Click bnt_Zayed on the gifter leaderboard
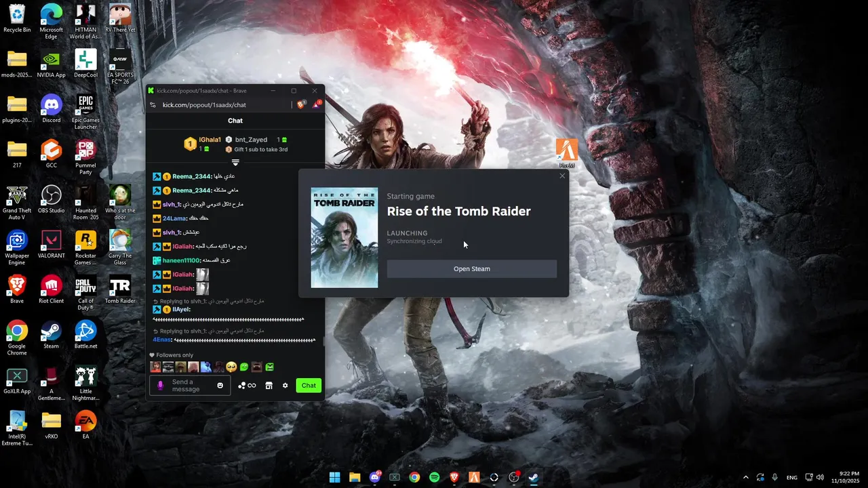The width and height of the screenshot is (868, 488). 251,140
